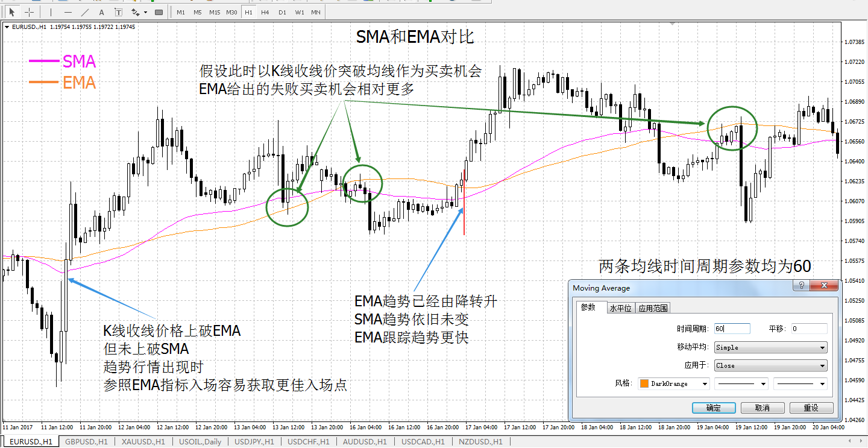Click the 时间周期 period input field
This screenshot has height=448, width=868.
pos(732,329)
